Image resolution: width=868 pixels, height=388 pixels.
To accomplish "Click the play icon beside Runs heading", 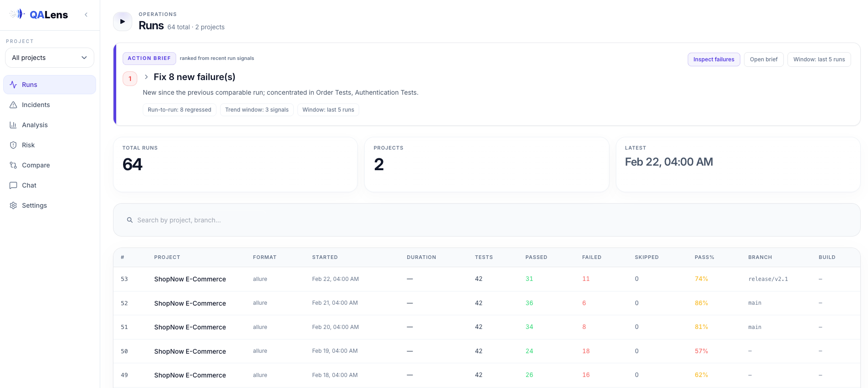I will 123,22.
